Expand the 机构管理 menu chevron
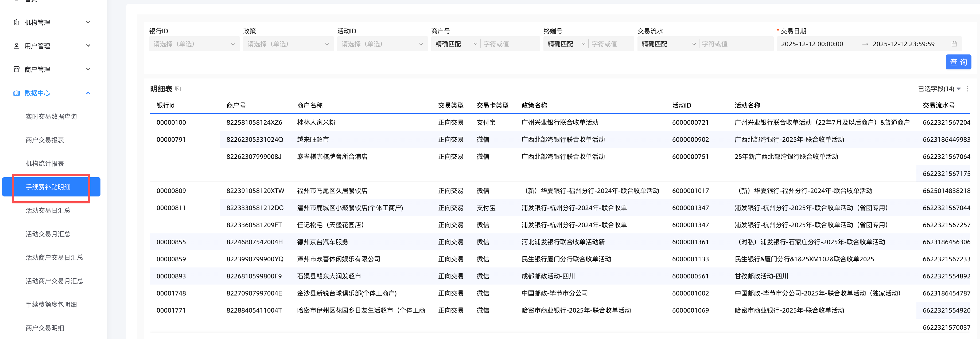Image resolution: width=980 pixels, height=339 pixels. click(x=88, y=22)
